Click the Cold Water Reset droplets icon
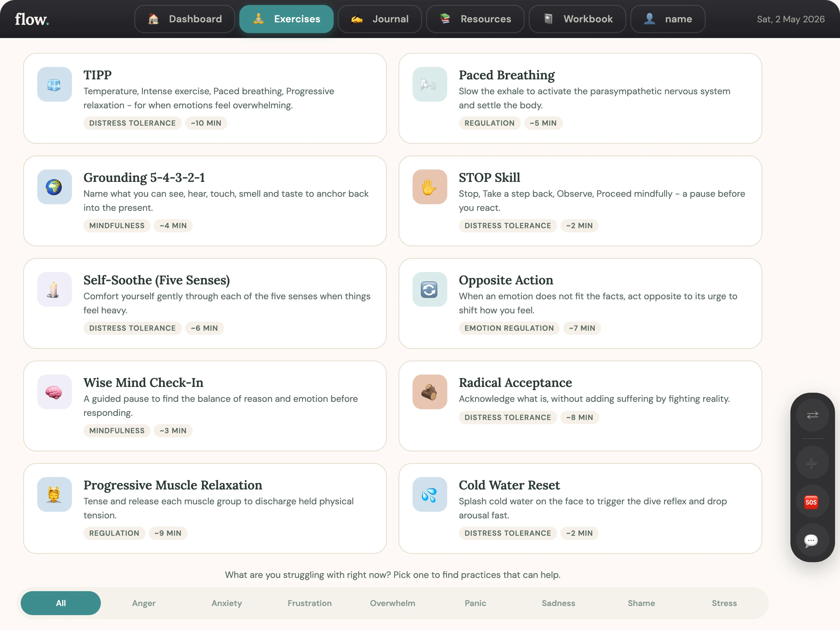This screenshot has width=840, height=630. tap(429, 494)
